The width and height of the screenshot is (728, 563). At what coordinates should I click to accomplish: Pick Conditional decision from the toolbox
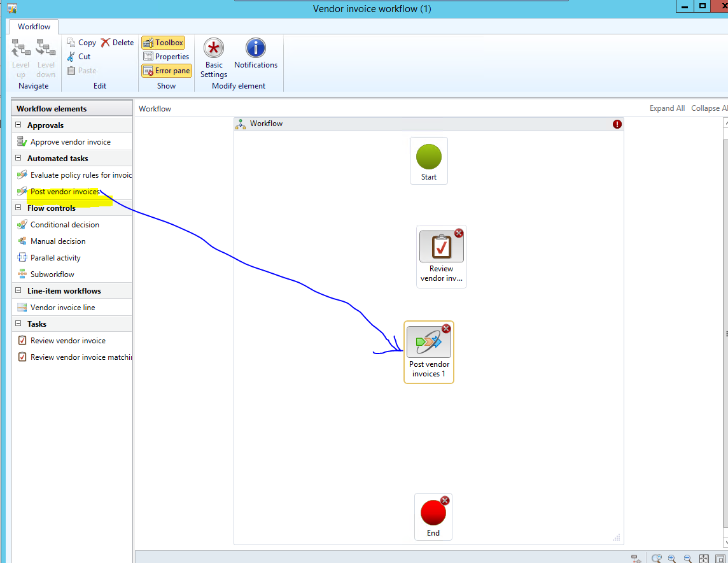point(64,225)
